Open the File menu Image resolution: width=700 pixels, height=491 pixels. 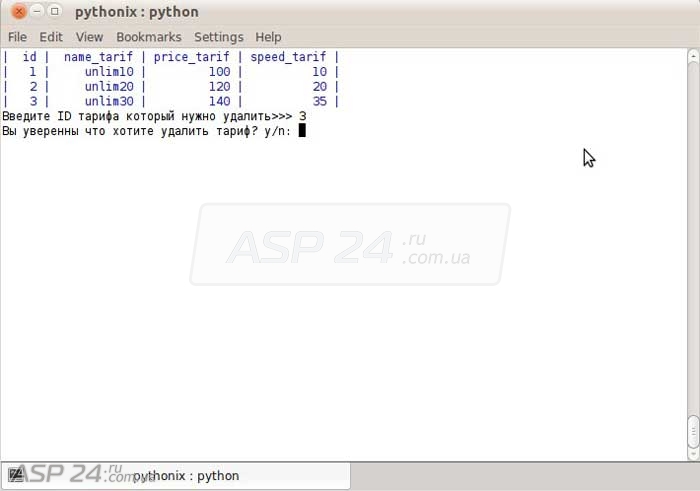(x=17, y=37)
